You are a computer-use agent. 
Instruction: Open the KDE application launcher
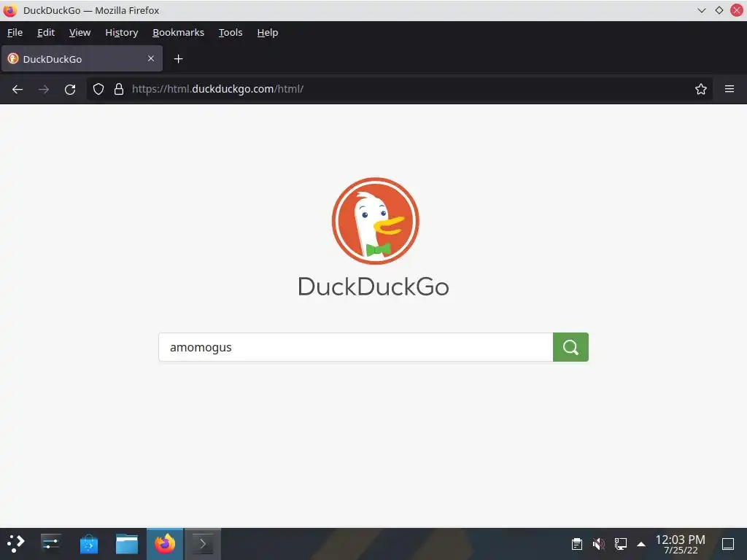point(16,544)
